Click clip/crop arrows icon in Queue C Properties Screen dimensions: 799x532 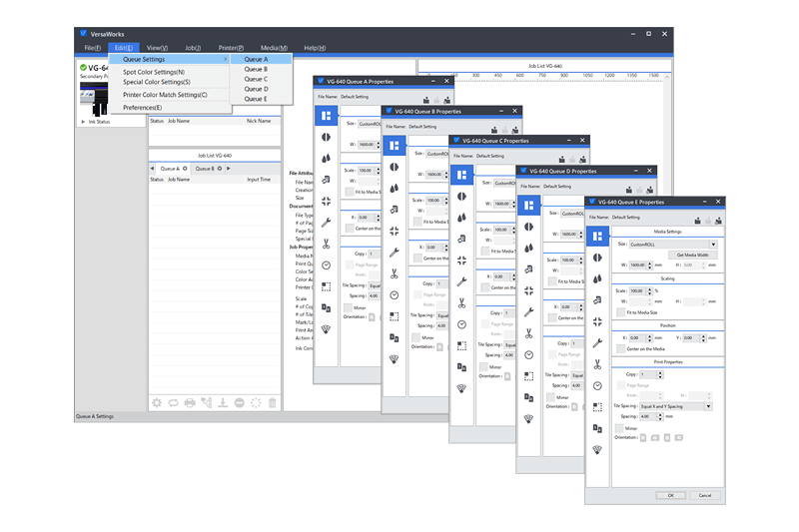[x=461, y=260]
